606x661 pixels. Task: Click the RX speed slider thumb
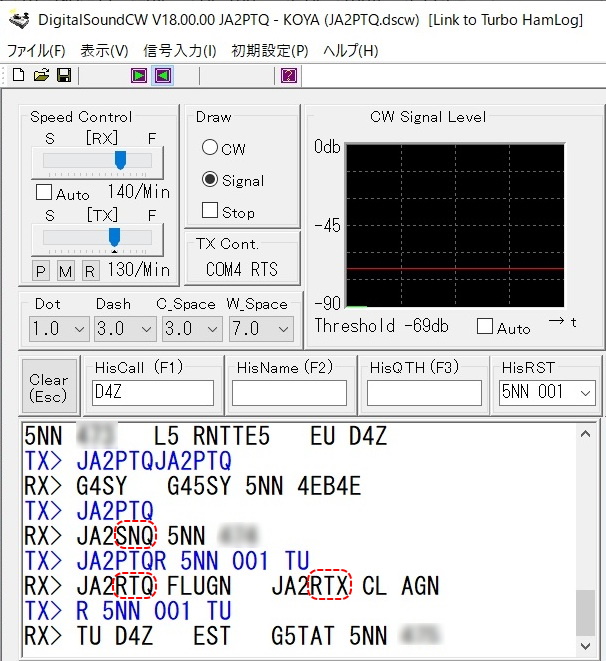[121, 160]
